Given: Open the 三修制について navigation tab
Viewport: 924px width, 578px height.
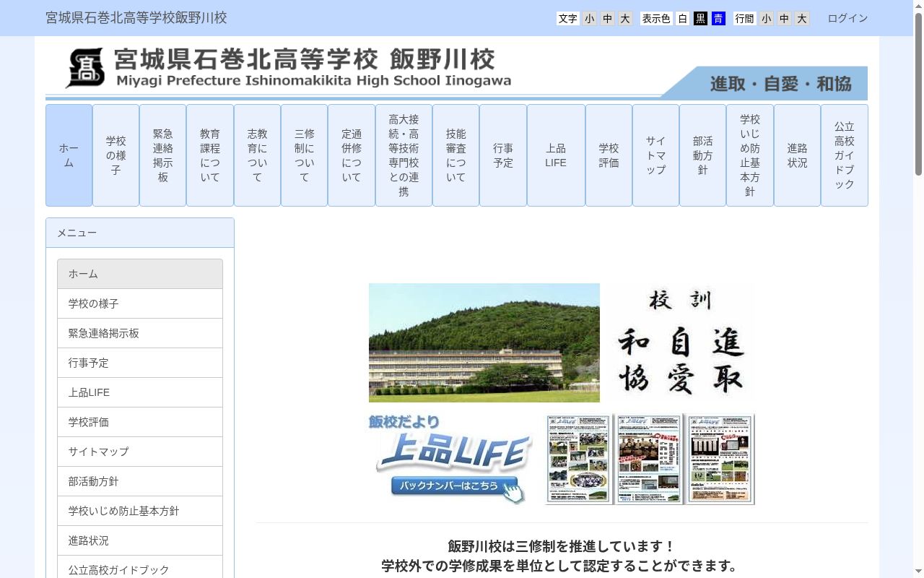Looking at the screenshot, I should pos(305,155).
